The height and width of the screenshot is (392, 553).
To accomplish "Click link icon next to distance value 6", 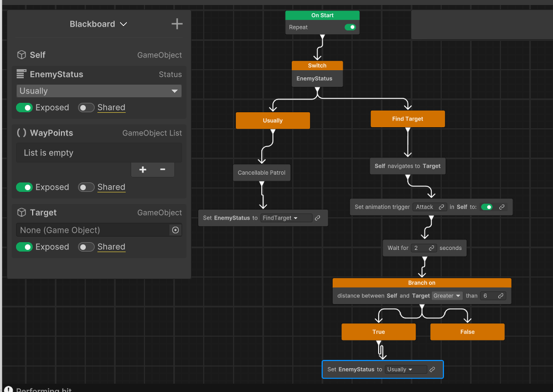I will coord(500,296).
